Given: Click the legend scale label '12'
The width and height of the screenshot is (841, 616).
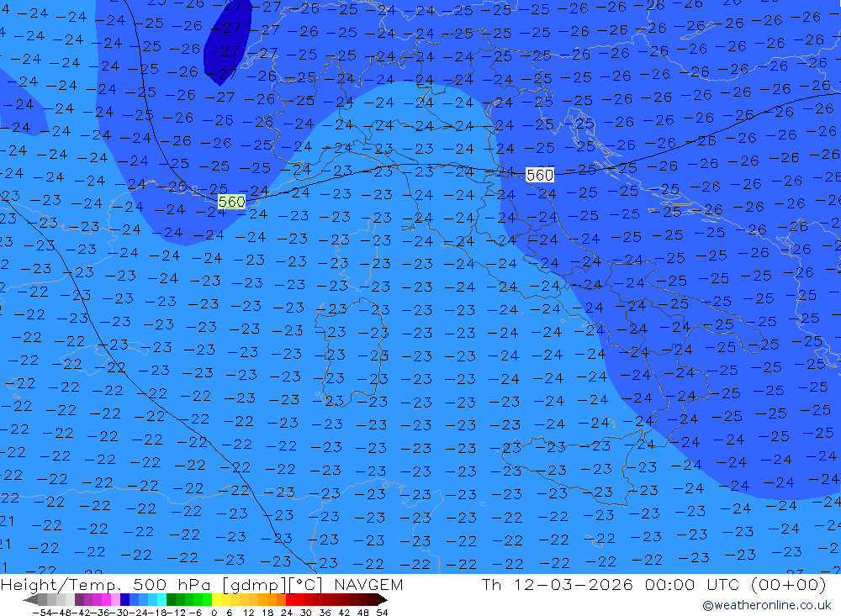Looking at the screenshot, I should coord(248,613).
